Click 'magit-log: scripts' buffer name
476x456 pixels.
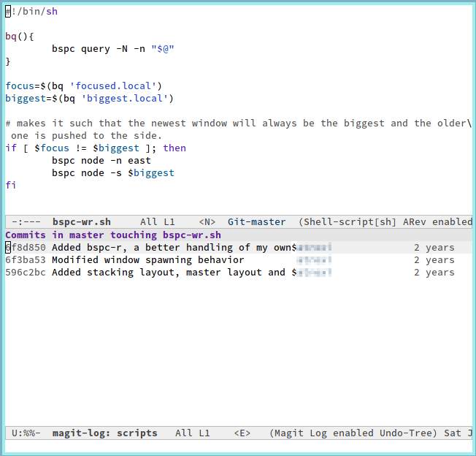pos(104,433)
